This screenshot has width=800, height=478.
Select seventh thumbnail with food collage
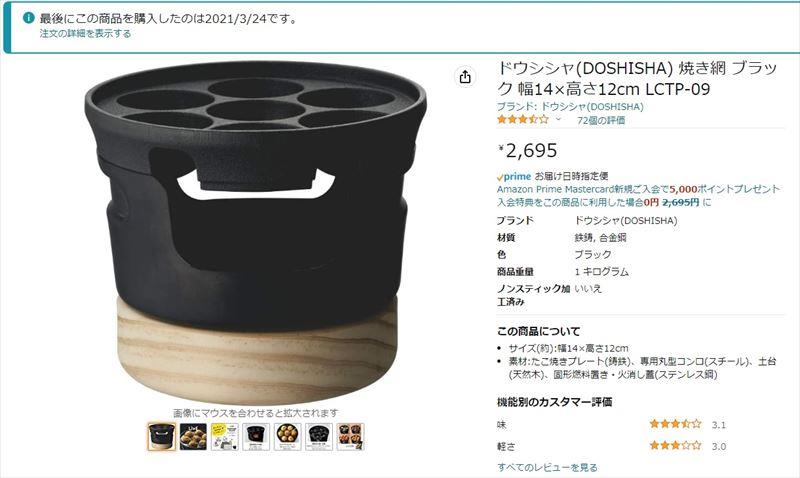pos(351,437)
